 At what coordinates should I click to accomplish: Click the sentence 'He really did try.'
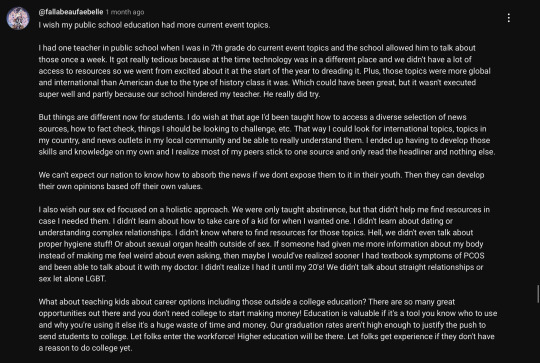[x=291, y=94]
